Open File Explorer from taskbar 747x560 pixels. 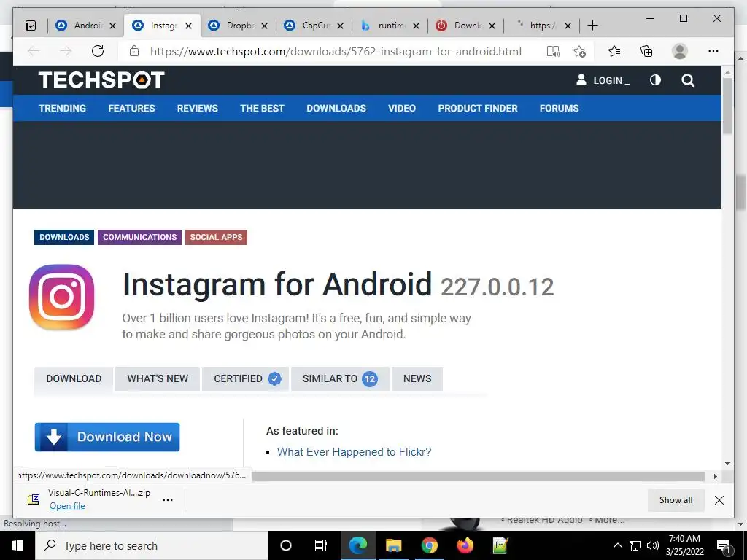coord(393,545)
